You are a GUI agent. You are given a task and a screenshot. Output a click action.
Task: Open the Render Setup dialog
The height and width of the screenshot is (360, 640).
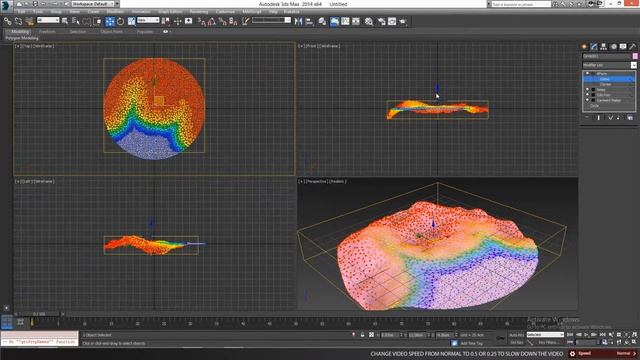click(x=382, y=21)
